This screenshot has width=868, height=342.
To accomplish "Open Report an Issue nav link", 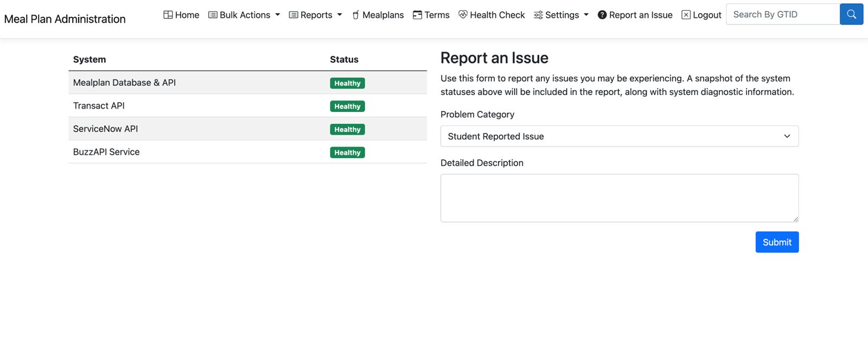I will click(641, 15).
